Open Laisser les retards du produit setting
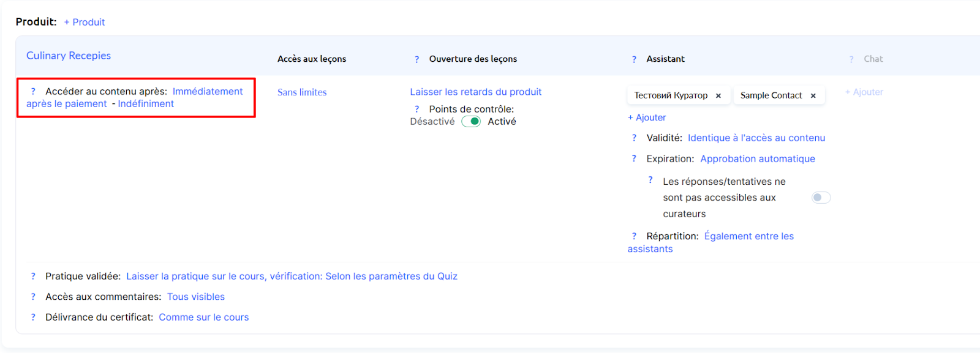 point(475,92)
